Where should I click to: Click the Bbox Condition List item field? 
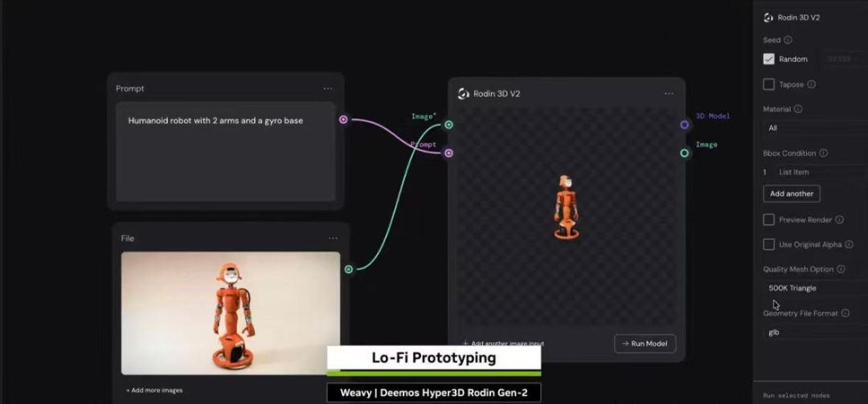click(x=821, y=172)
